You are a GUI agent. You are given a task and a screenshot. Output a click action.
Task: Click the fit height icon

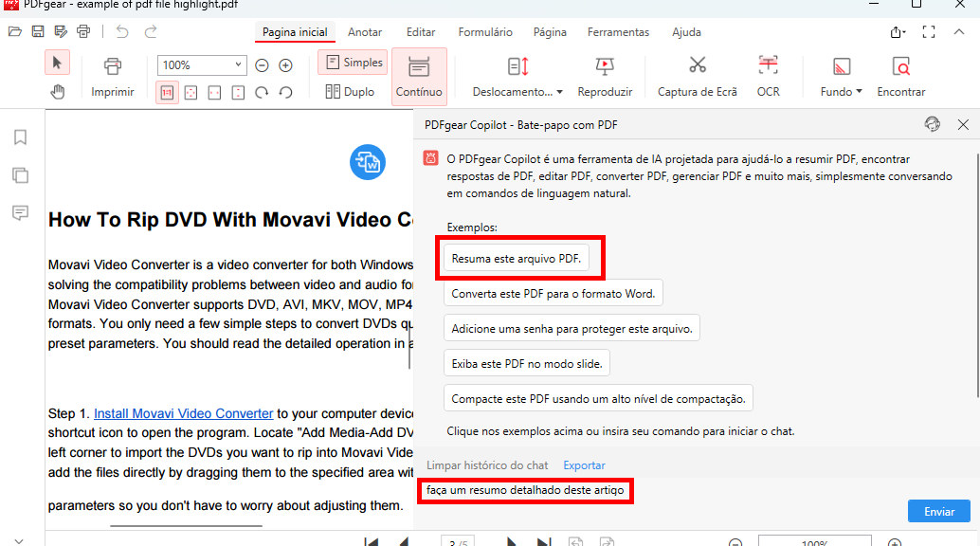click(x=238, y=93)
